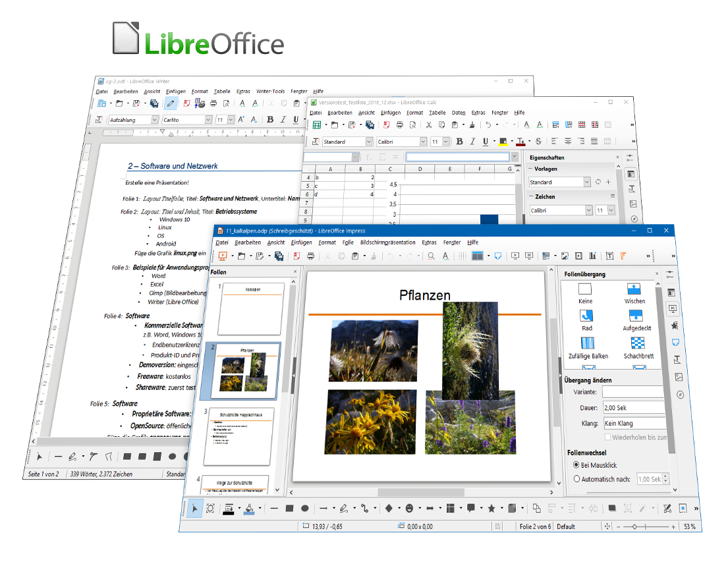Click the Find and Replace magnifier in Impress
This screenshot has height=562, width=728.
click(x=432, y=256)
